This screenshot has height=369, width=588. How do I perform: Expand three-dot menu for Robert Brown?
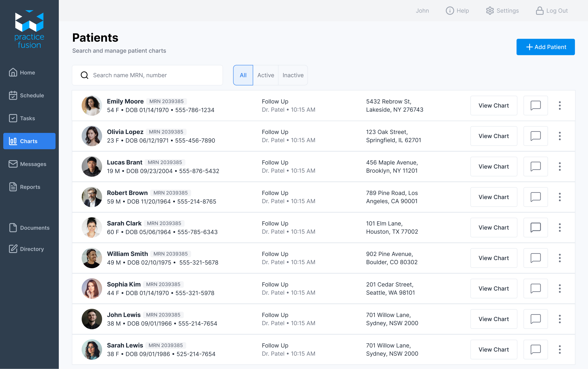pos(560,197)
